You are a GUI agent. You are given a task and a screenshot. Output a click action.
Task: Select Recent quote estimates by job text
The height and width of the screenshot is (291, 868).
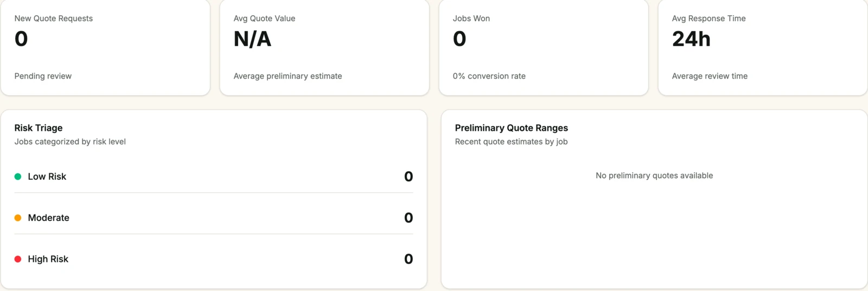[x=512, y=142]
